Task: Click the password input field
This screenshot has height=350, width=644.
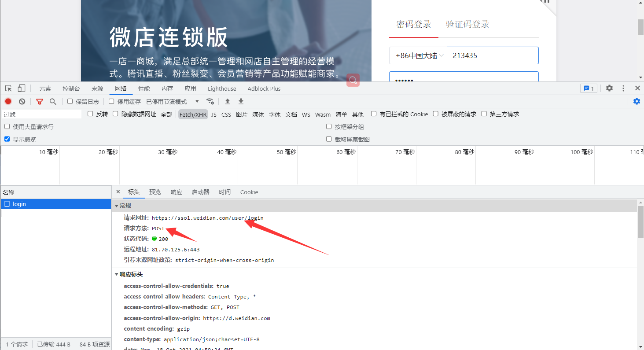Action: click(464, 77)
